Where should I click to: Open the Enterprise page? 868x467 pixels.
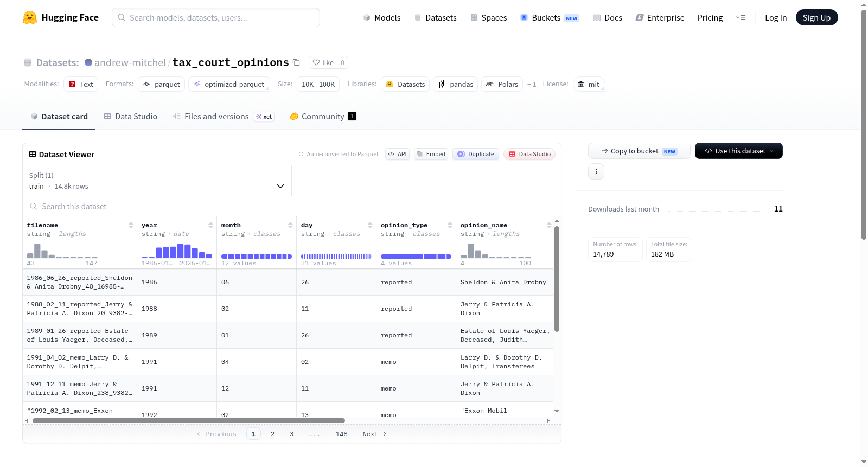(660, 17)
